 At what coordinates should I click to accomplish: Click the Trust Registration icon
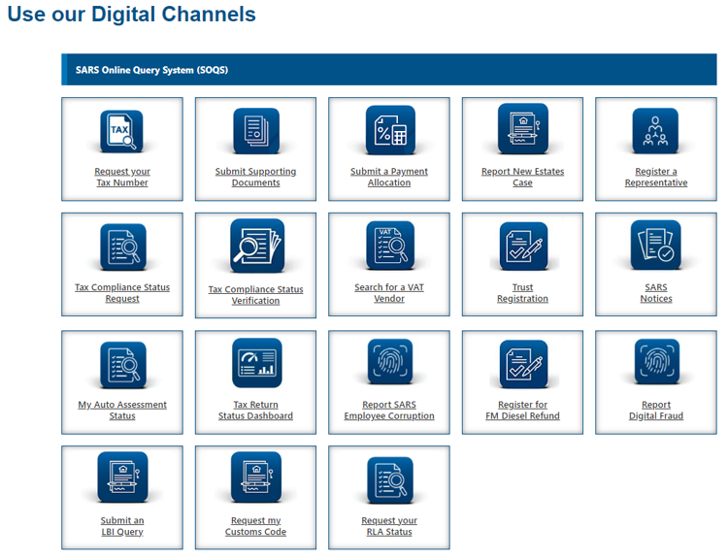[x=523, y=247]
